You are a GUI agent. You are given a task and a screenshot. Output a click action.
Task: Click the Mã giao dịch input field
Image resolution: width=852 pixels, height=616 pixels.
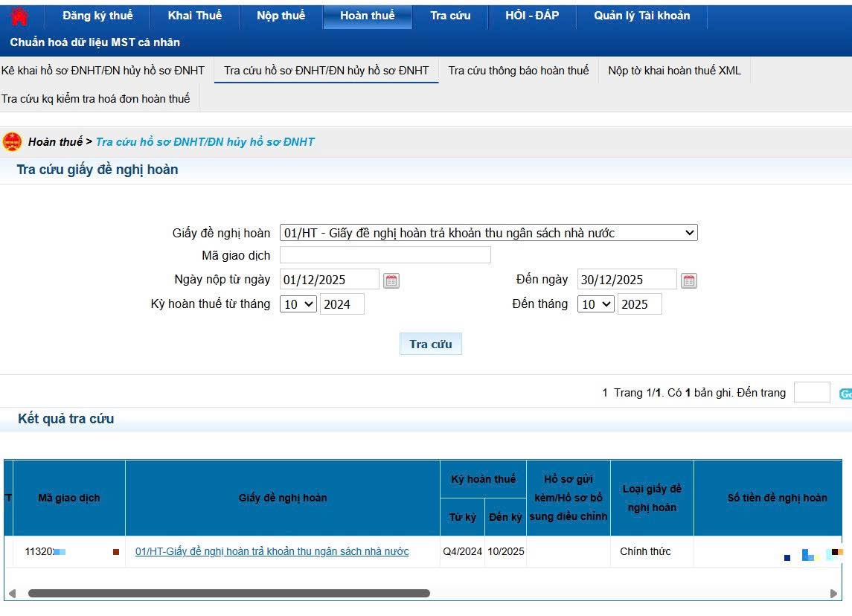click(385, 254)
